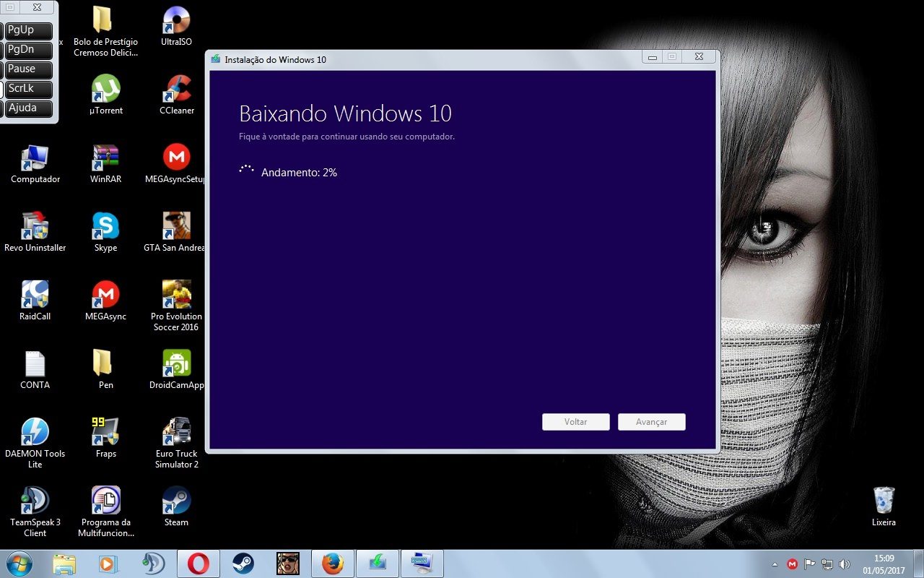924x578 pixels.
Task: Switch to Steam in the taskbar
Action: [243, 564]
